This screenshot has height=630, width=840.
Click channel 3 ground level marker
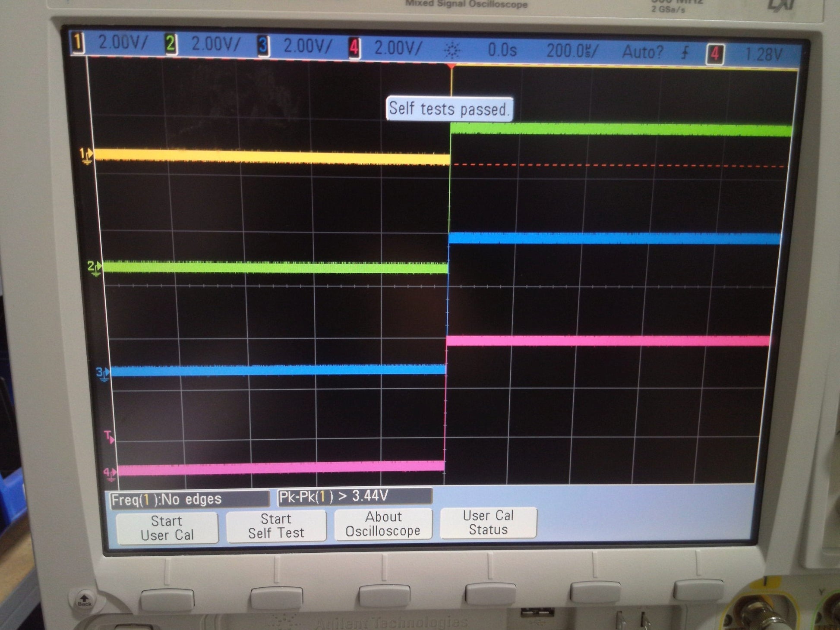click(x=103, y=373)
